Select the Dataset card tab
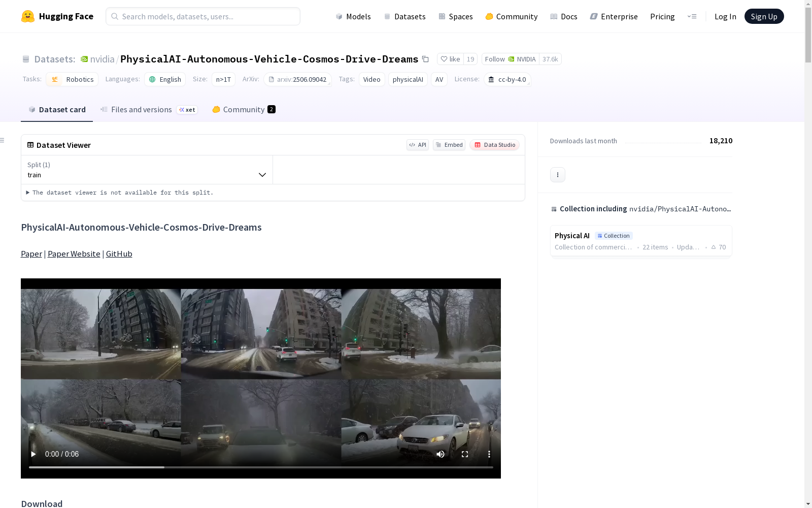Screen dimensions: 812x508 pyautogui.click(x=57, y=110)
